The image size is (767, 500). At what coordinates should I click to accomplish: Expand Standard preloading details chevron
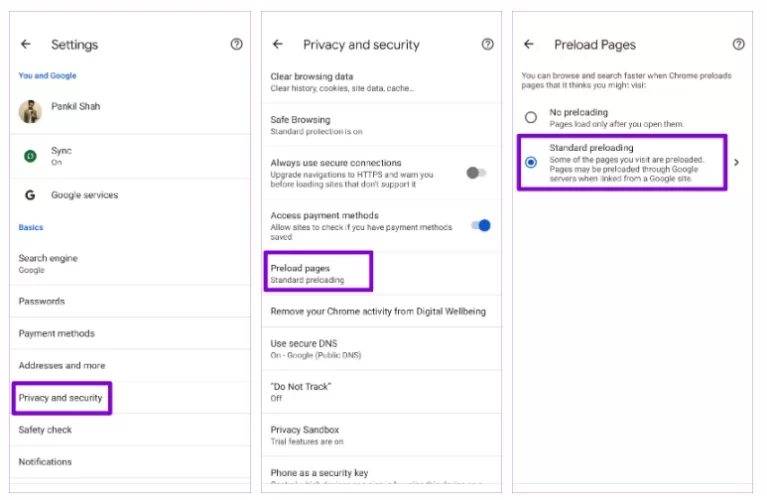[737, 162]
